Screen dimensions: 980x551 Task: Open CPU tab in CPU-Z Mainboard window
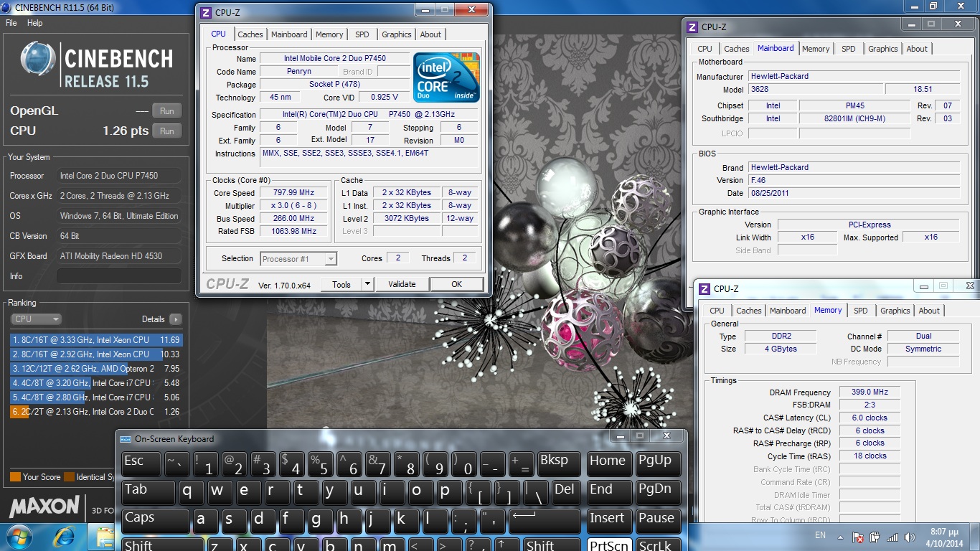(705, 49)
